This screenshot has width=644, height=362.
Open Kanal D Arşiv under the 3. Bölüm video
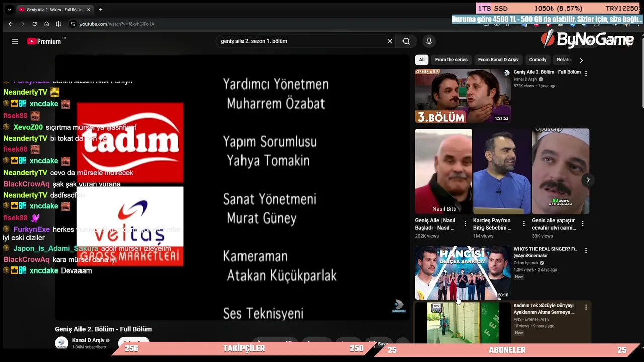(x=525, y=79)
